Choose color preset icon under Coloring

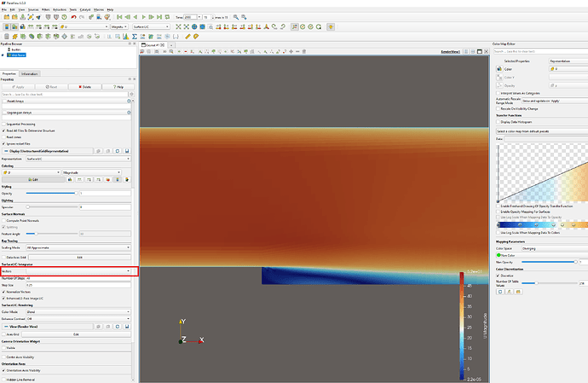click(x=108, y=180)
